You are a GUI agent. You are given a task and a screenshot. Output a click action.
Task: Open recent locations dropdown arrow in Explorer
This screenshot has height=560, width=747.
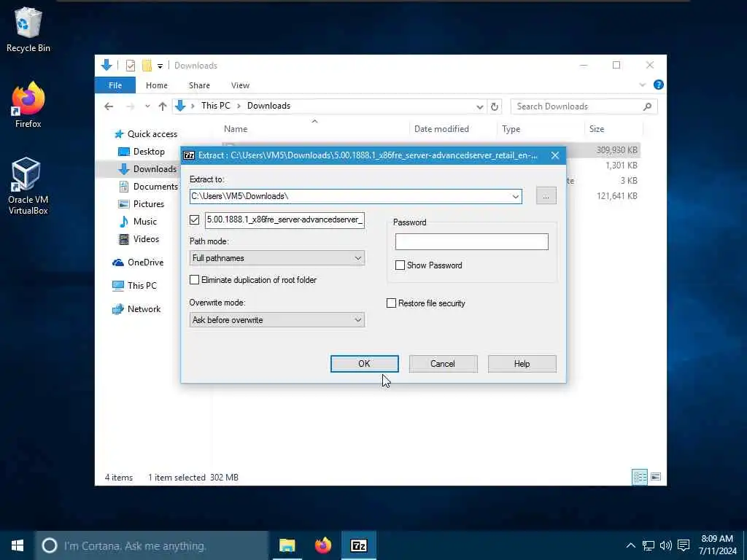click(x=147, y=106)
